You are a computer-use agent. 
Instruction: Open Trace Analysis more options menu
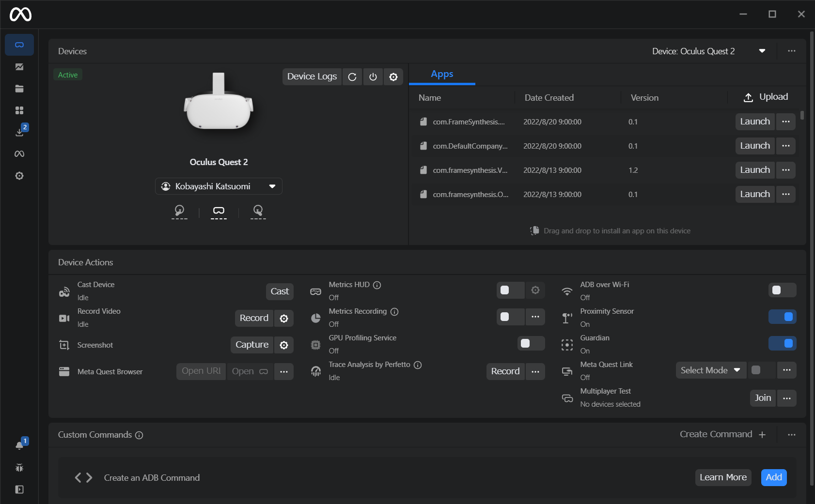[x=535, y=371]
